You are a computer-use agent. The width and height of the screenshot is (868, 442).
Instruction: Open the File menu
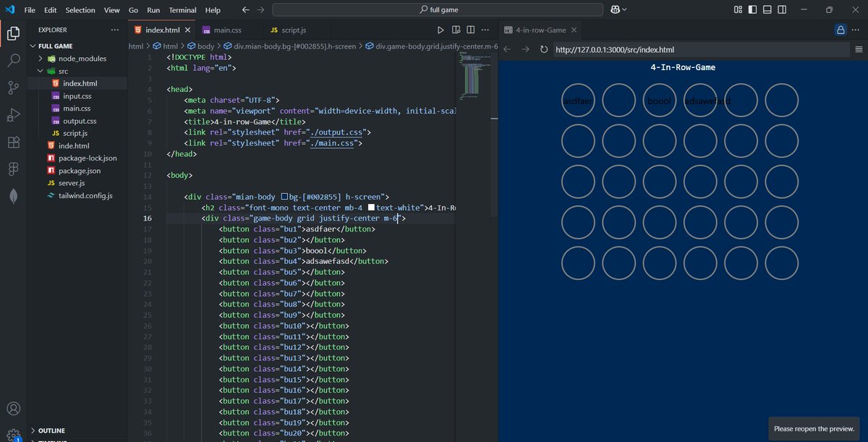pos(30,10)
